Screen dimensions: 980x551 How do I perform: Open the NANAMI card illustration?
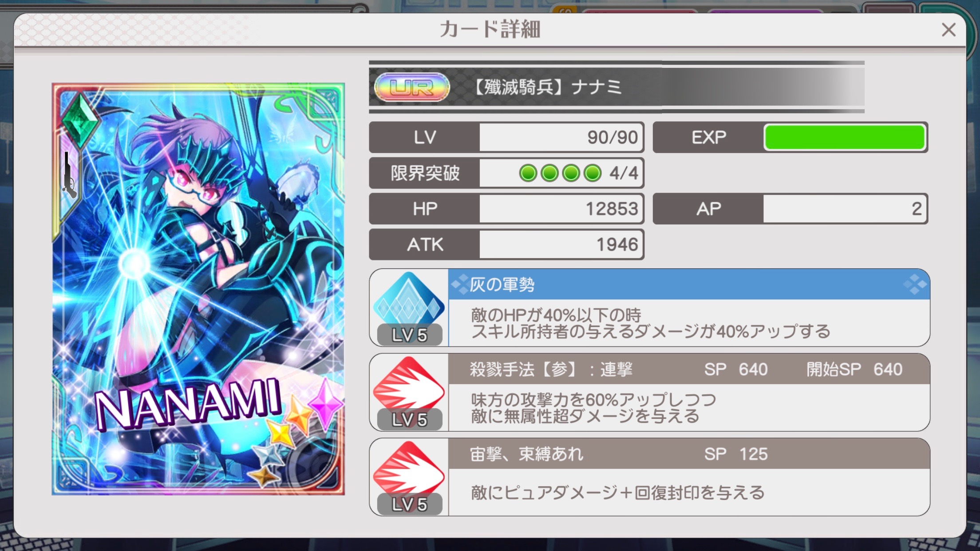tap(198, 289)
